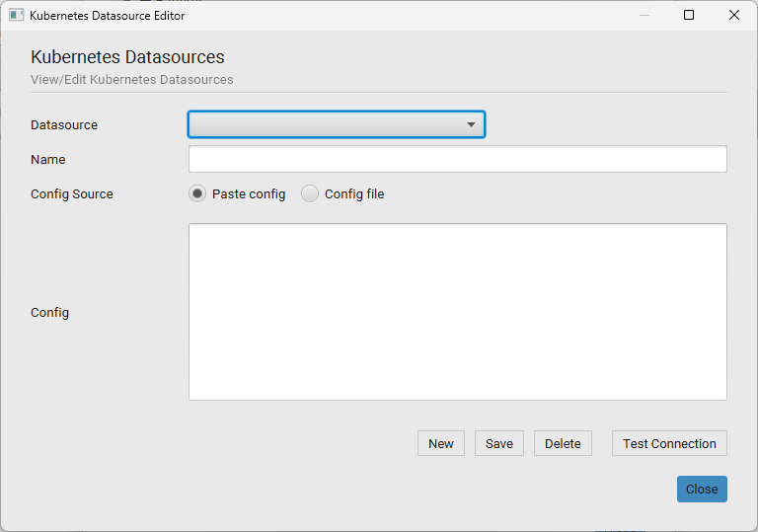
Task: Click into the Name text field
Action: point(457,159)
